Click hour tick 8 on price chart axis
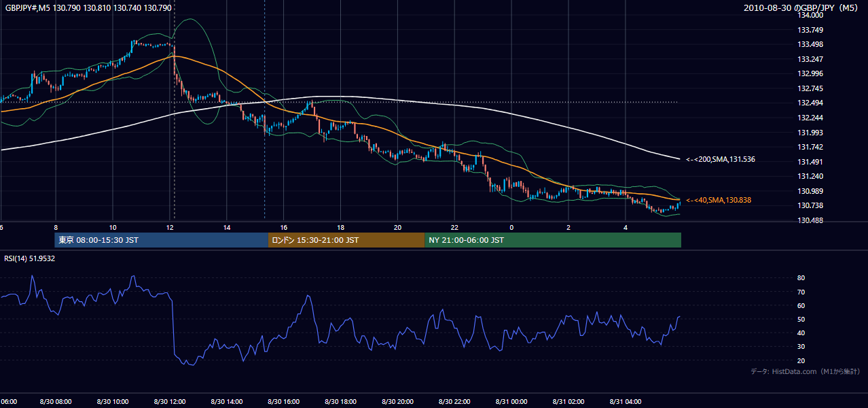The image size is (868, 408). [x=56, y=227]
